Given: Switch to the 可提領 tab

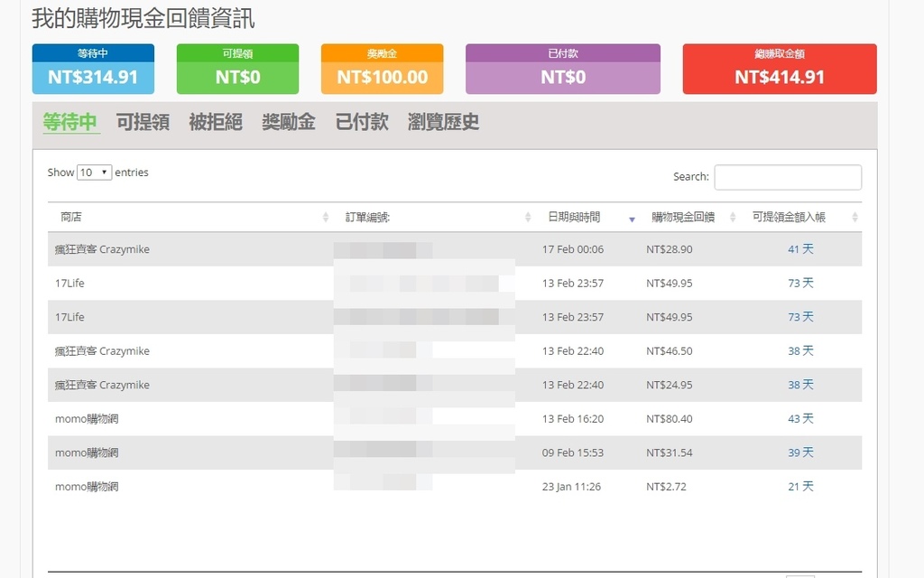Looking at the screenshot, I should click(x=143, y=122).
